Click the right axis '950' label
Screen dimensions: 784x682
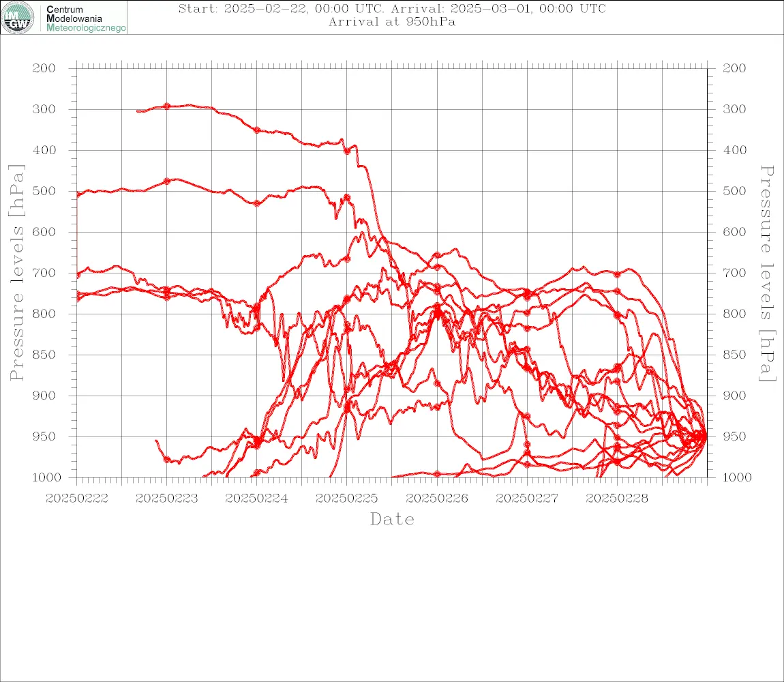tap(734, 436)
